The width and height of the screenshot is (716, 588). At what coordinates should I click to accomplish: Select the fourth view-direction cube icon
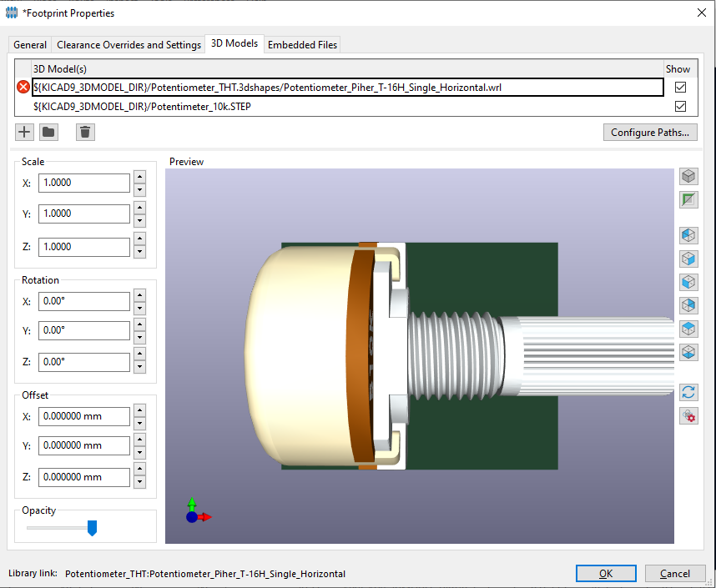(688, 305)
